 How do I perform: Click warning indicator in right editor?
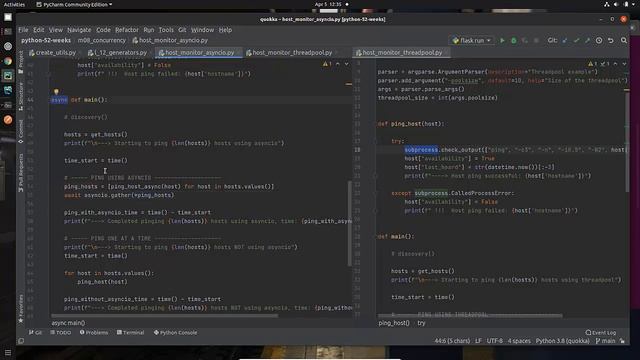(592, 64)
